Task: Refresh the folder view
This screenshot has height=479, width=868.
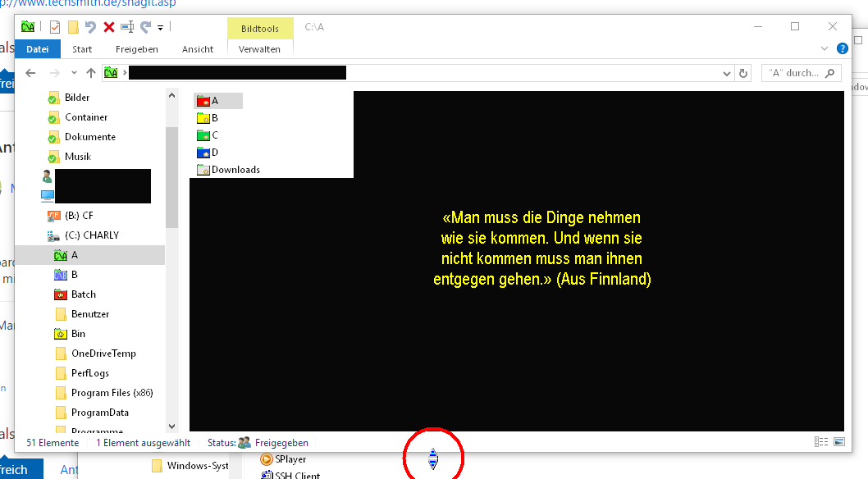Action: 743,74
